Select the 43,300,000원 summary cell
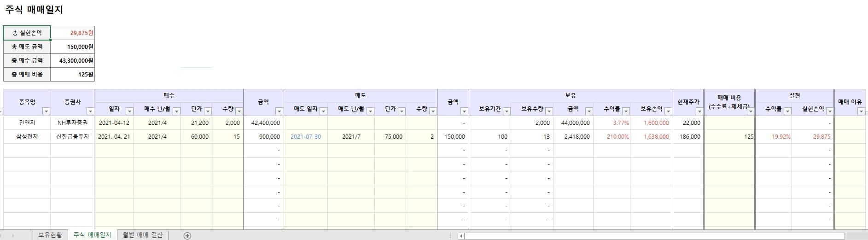Image resolution: width=868 pixels, height=240 pixels. pyautogui.click(x=73, y=60)
